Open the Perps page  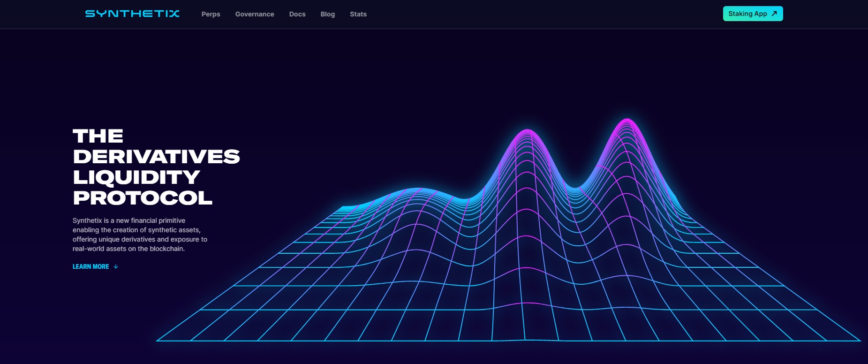(x=211, y=14)
